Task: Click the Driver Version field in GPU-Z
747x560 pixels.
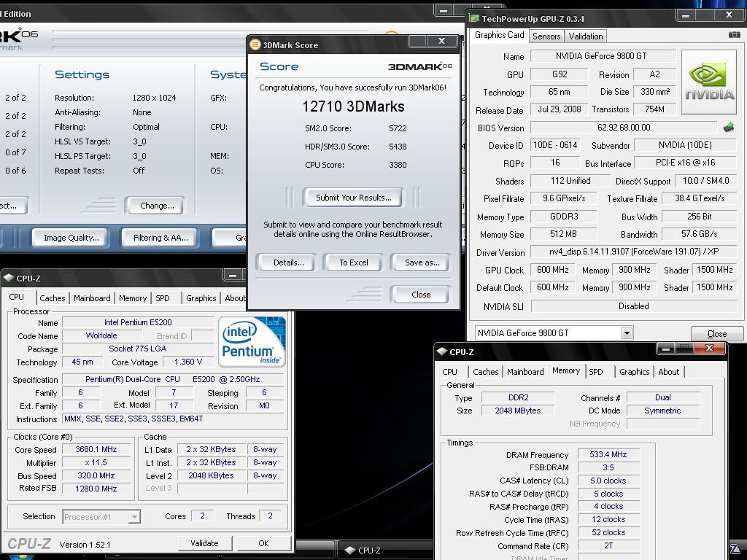Action: click(x=634, y=252)
